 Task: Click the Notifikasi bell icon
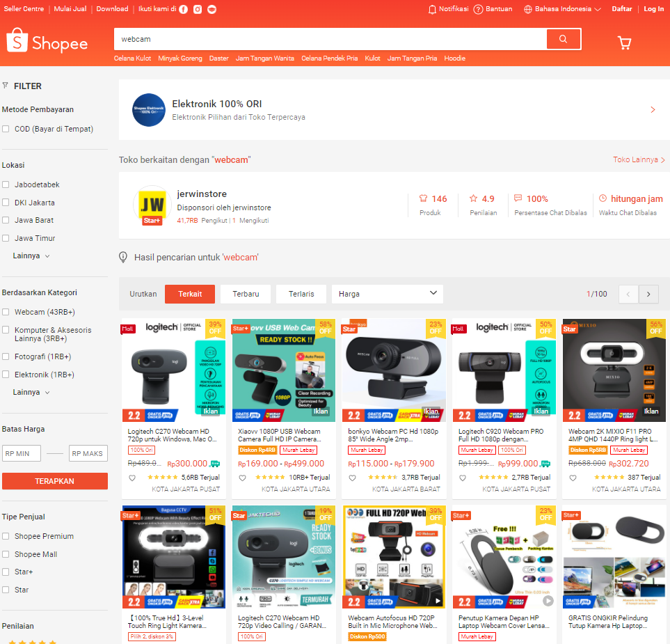433,10
